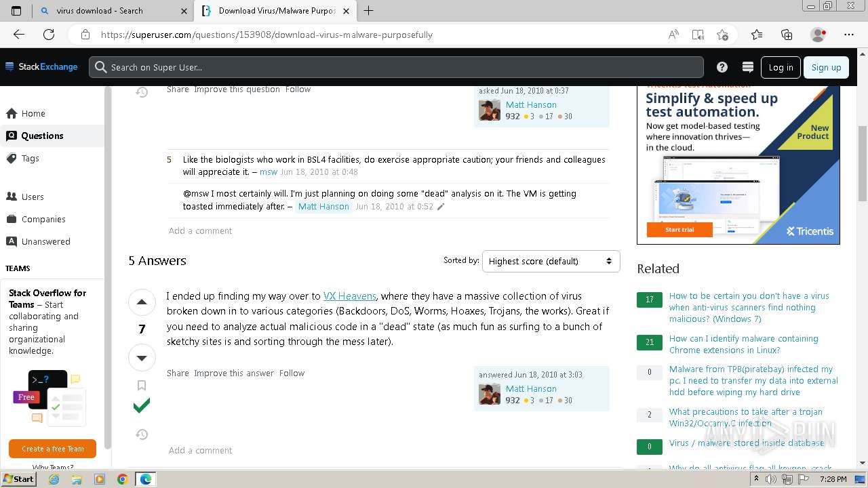Viewport: 868px width, 488px height.
Task: Open related question Virus / malware stored inside database
Action: tap(747, 443)
